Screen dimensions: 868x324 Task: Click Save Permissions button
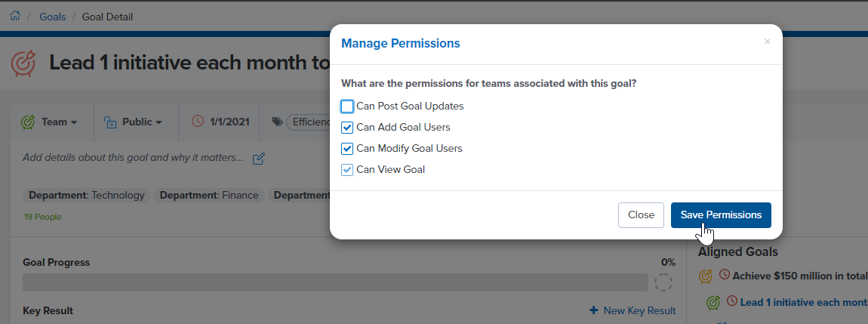pos(721,215)
